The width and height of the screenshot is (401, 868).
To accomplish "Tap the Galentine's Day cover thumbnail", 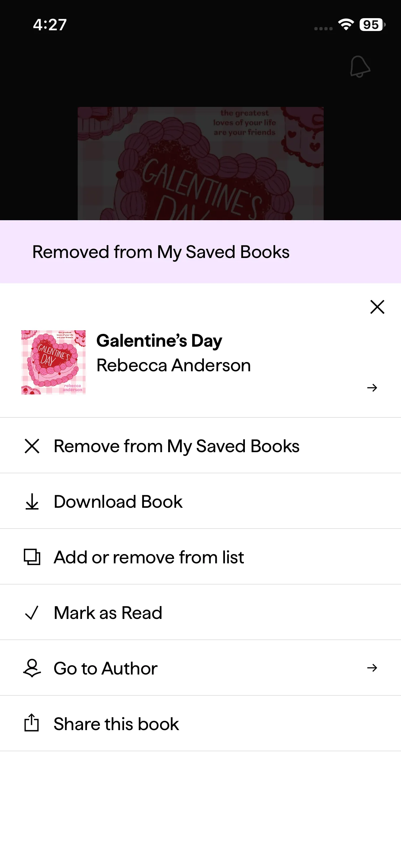I will 53,362.
